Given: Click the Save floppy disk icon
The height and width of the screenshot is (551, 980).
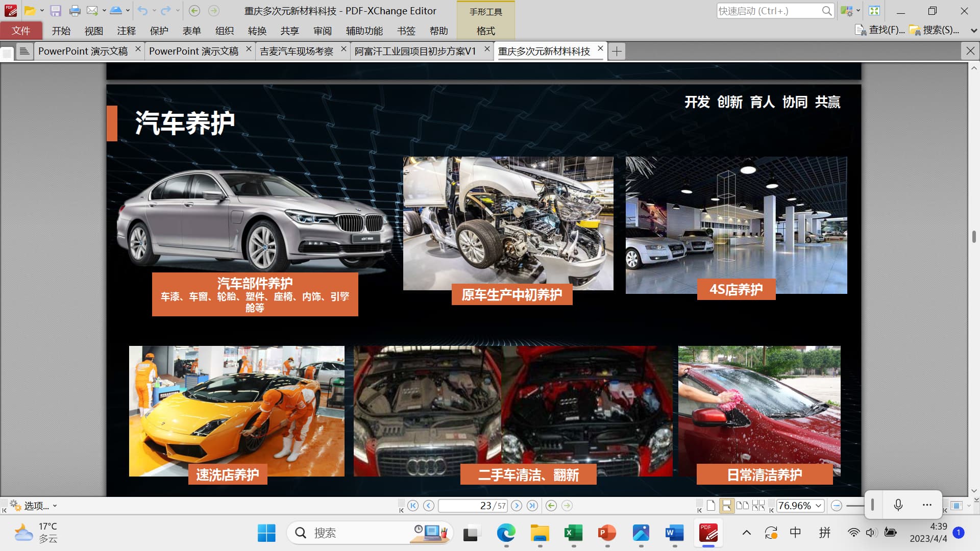Looking at the screenshot, I should coord(56,11).
